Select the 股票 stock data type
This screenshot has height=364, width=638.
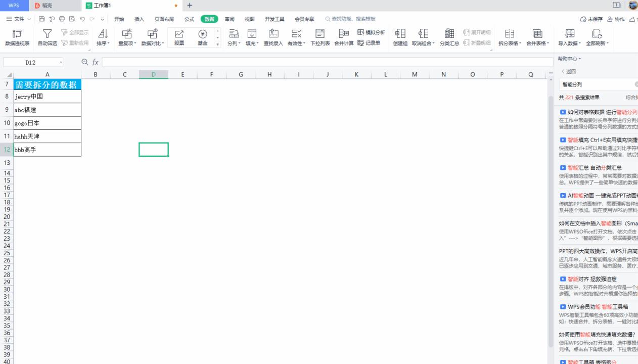[179, 38]
